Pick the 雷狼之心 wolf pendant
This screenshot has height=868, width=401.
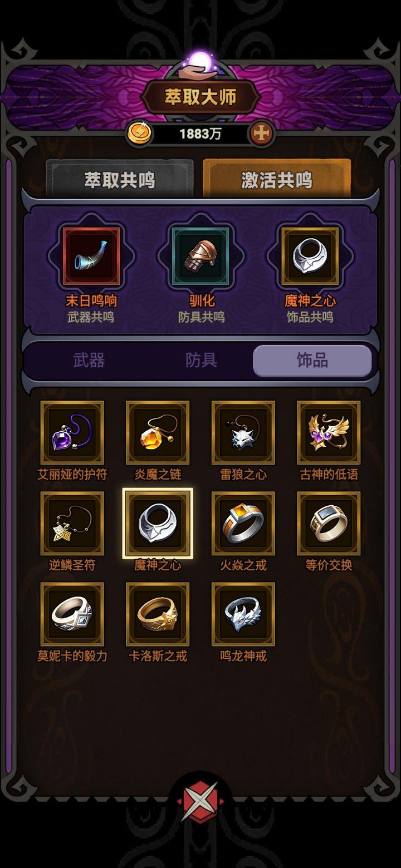pos(243,433)
